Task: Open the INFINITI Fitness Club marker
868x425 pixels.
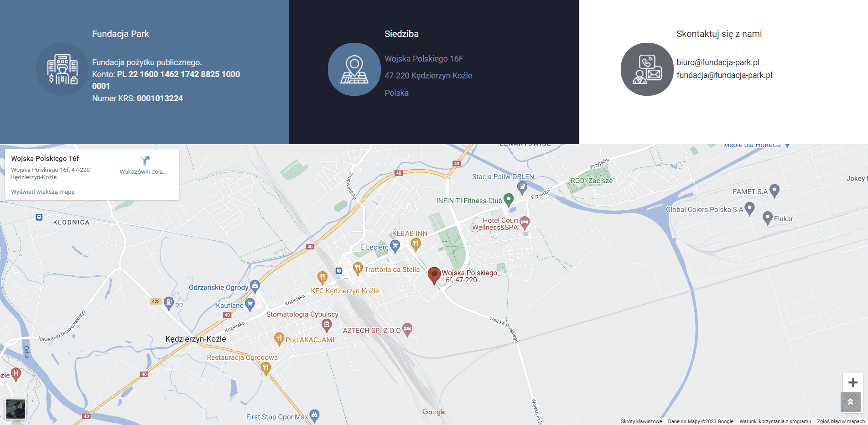Action: [x=509, y=199]
